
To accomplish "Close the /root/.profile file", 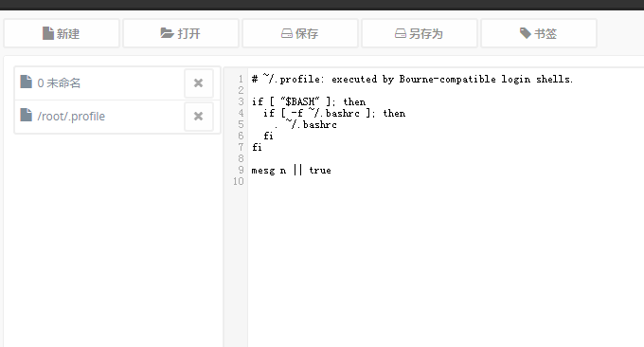I will tap(198, 117).
